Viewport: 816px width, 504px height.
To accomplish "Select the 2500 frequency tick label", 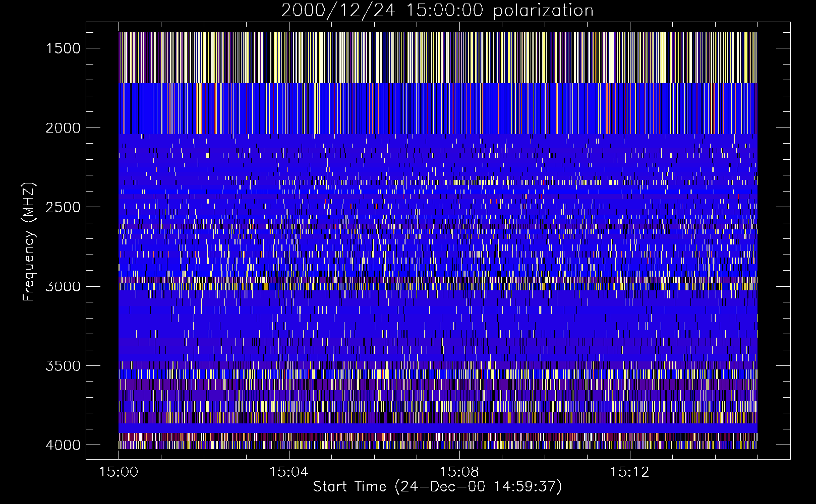I will 63,207.
